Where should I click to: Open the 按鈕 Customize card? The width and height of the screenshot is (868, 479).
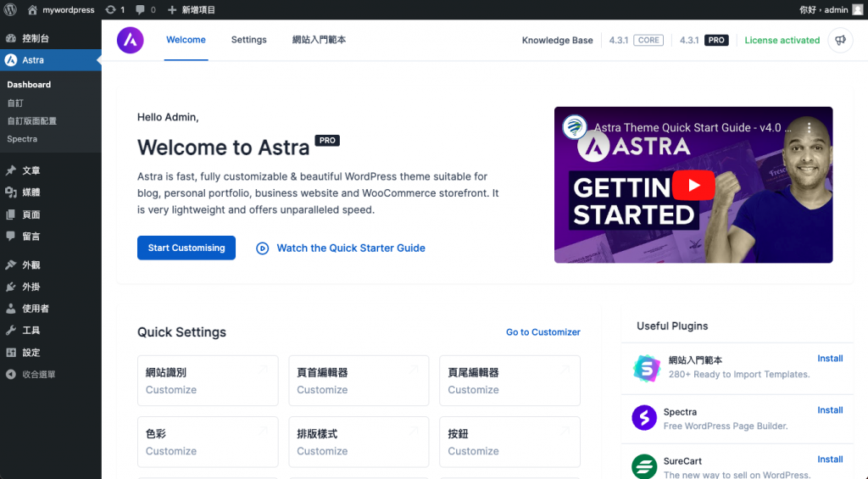pyautogui.click(x=509, y=442)
